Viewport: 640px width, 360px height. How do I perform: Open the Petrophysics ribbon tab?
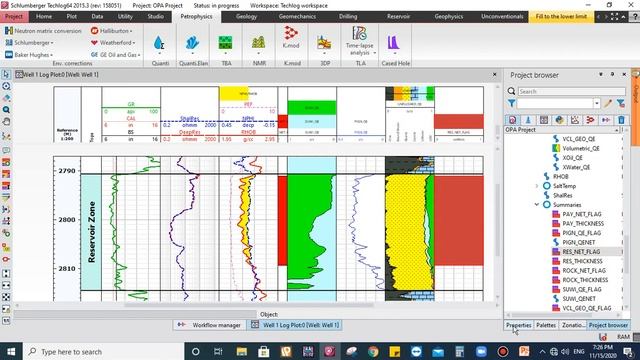tap(196, 17)
